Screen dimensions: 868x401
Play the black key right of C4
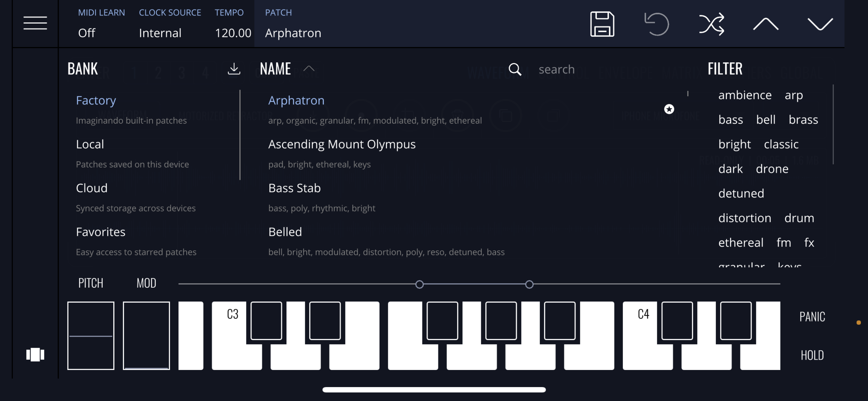click(677, 321)
